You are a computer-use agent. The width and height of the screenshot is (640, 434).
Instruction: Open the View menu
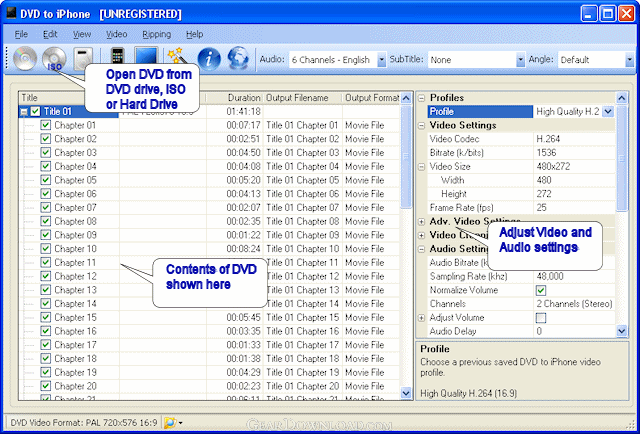[x=82, y=34]
